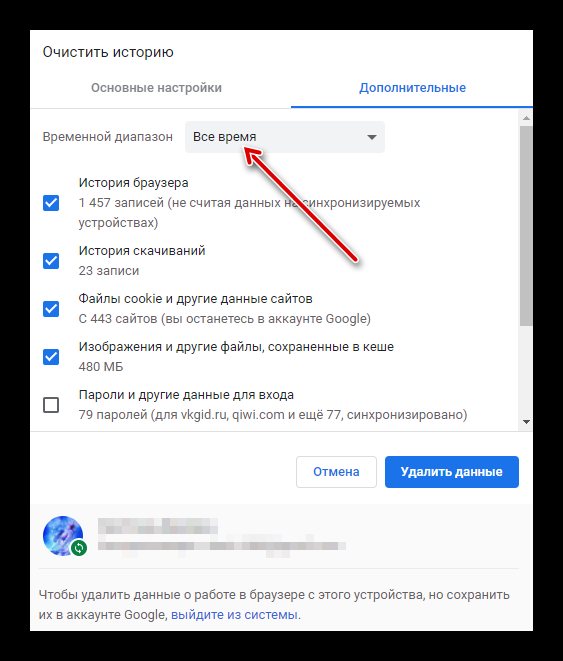Click the scrollbar down arrow
The image size is (563, 661).
[x=526, y=422]
